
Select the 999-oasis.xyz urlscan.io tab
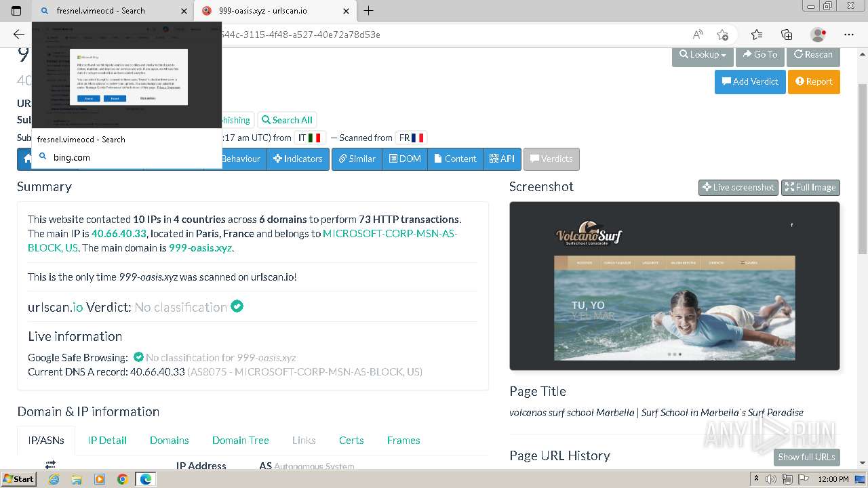277,11
